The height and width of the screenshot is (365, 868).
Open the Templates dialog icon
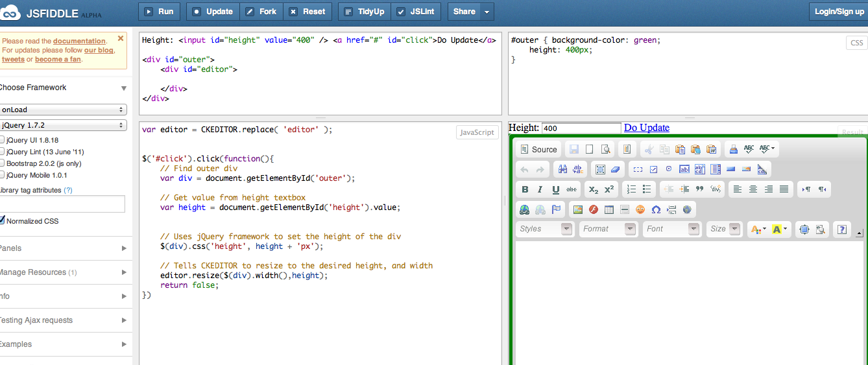click(x=626, y=149)
